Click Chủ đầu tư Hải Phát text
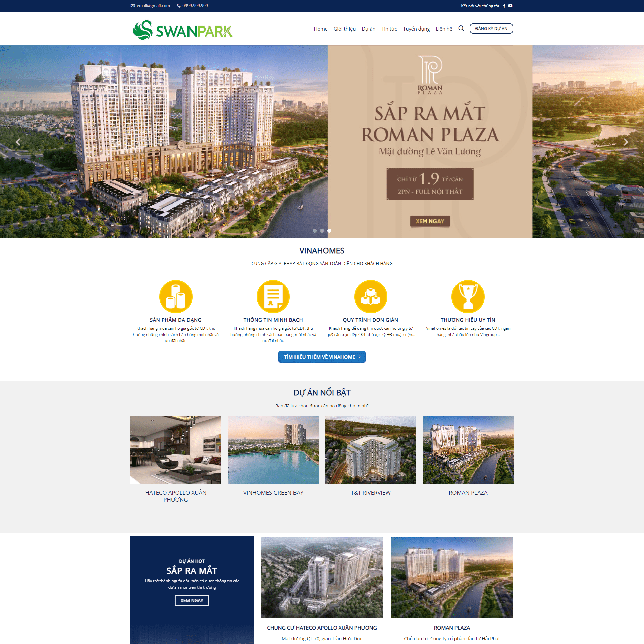This screenshot has width=644, height=644. 452,639
